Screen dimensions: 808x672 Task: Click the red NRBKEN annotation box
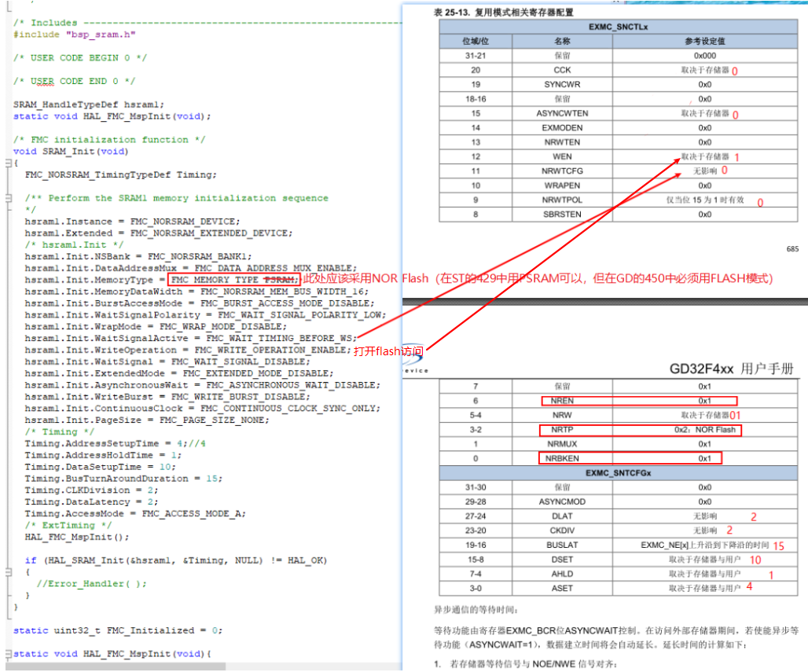click(x=563, y=458)
